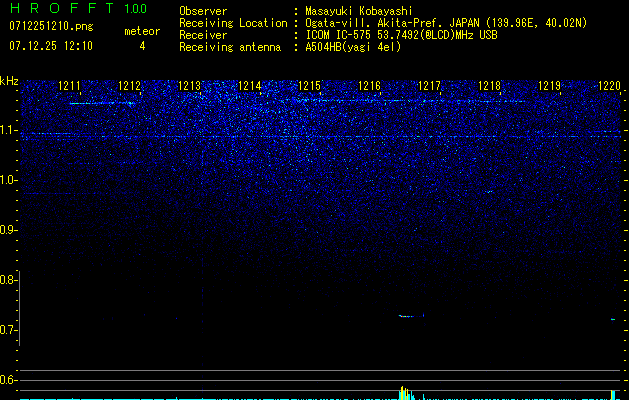Click the HROFFT 1.0.0 title text
This screenshot has height=400, width=629.
[x=78, y=8]
